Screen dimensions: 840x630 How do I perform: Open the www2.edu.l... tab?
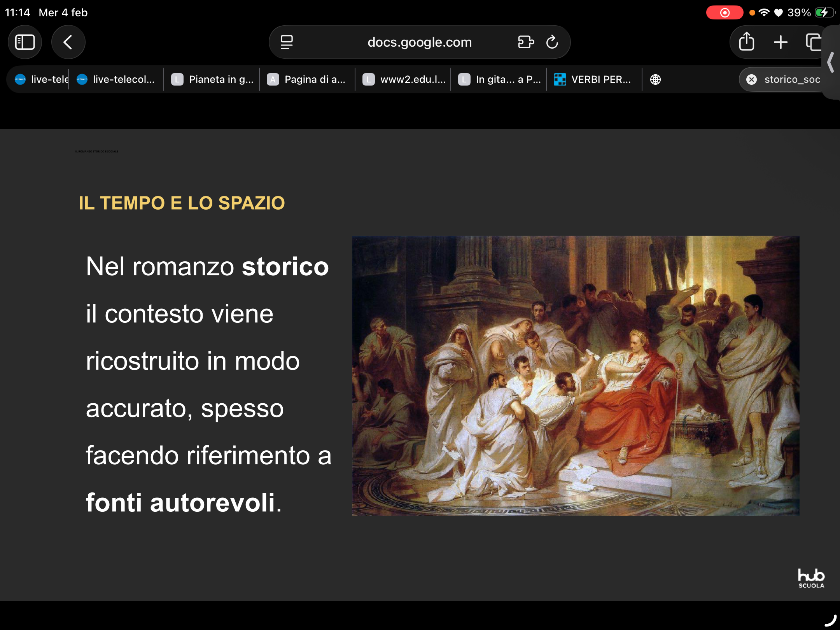coord(404,79)
